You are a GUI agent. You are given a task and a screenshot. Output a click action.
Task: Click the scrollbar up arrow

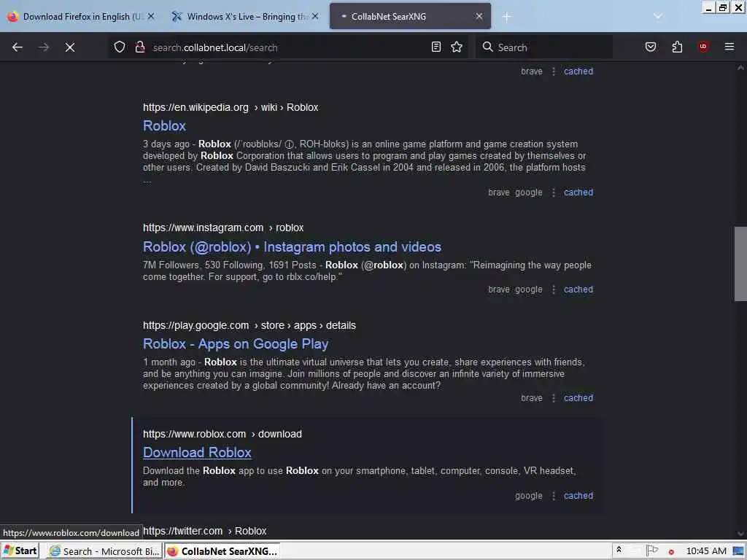click(x=740, y=68)
